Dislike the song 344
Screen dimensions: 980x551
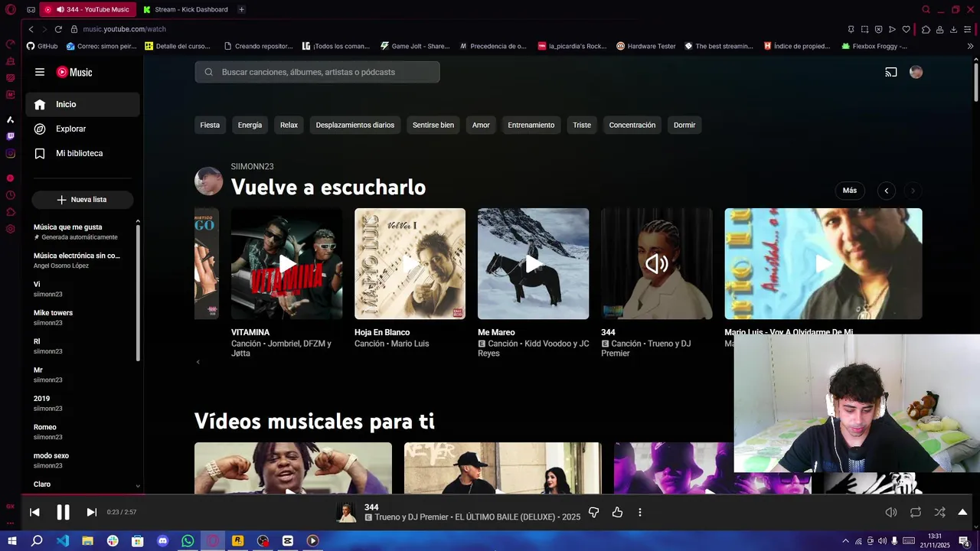[593, 512]
